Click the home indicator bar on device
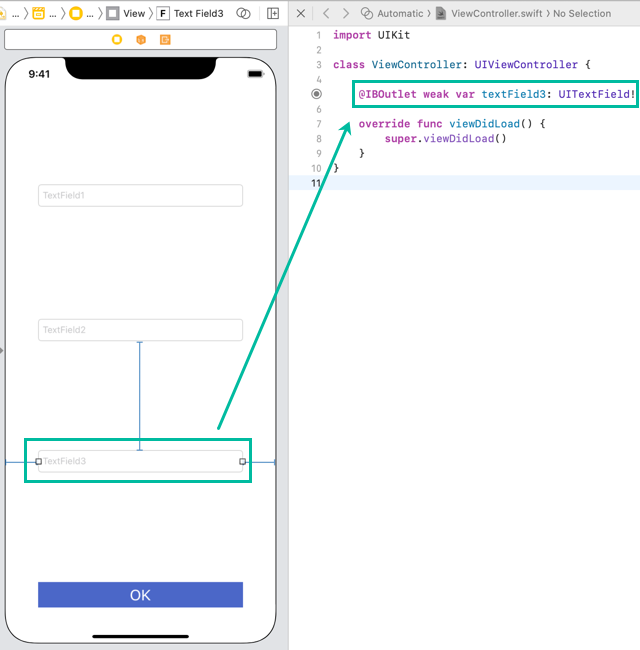 tap(141, 636)
